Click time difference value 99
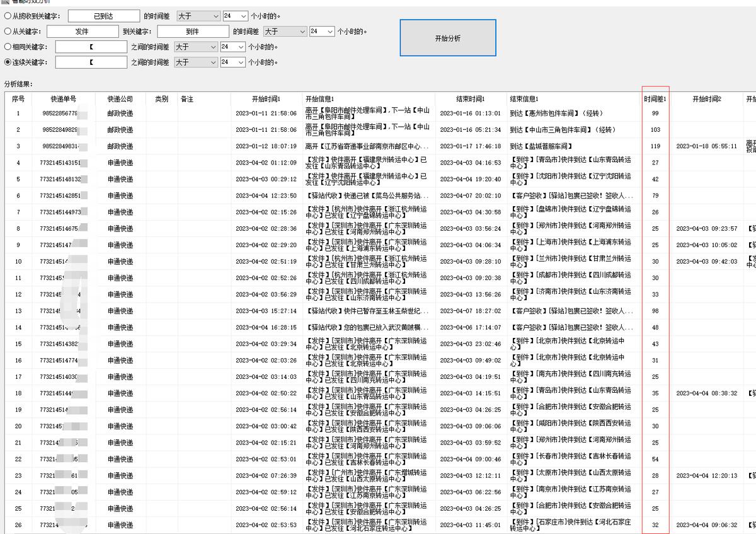The image size is (756, 534). tap(655, 113)
